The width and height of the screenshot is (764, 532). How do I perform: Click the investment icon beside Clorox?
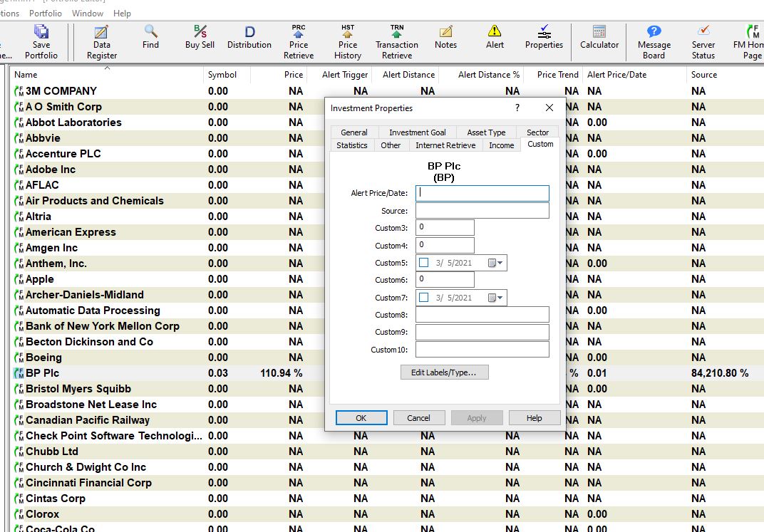(x=19, y=514)
